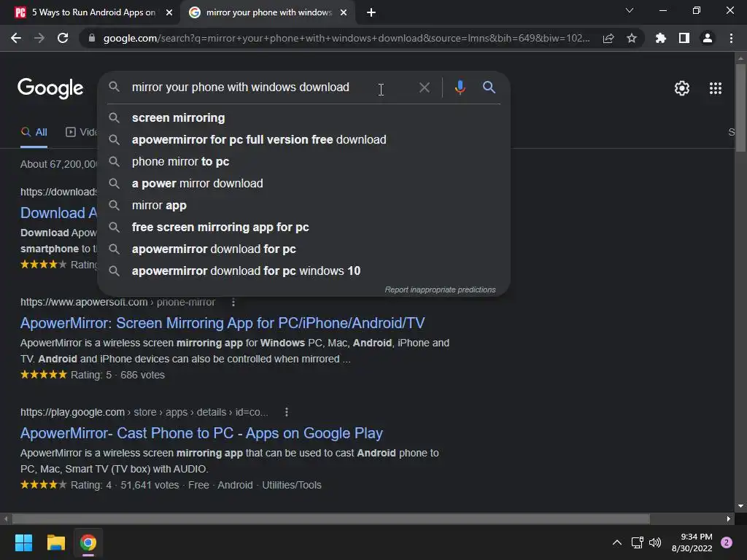Viewport: 747px width, 560px height.
Task: Open Google quick settings gear
Action: tap(682, 88)
